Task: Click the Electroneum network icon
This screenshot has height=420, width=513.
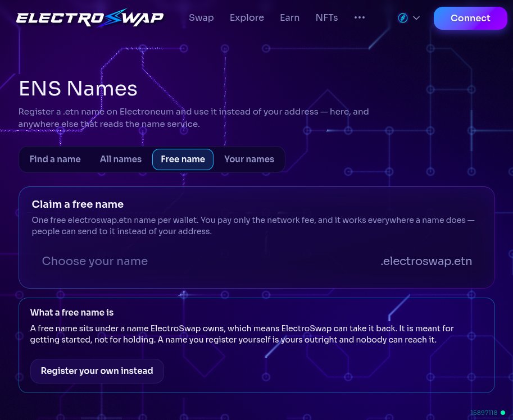Action: tap(403, 18)
